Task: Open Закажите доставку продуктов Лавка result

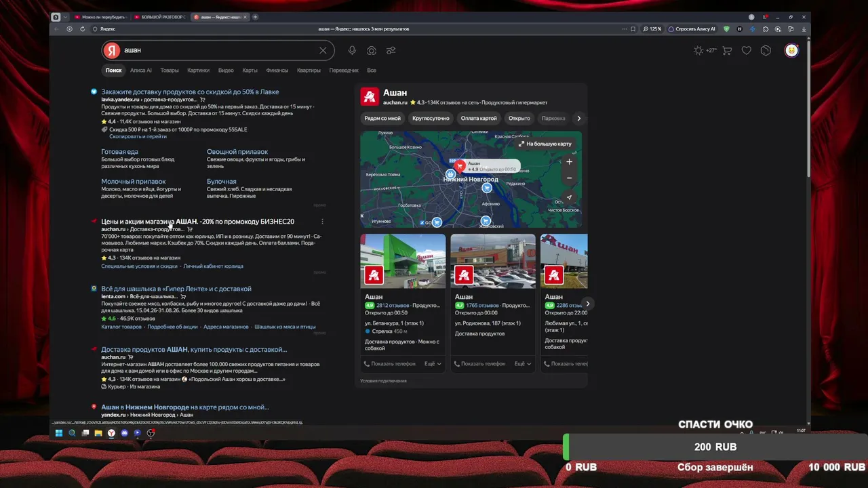Action: (x=190, y=91)
